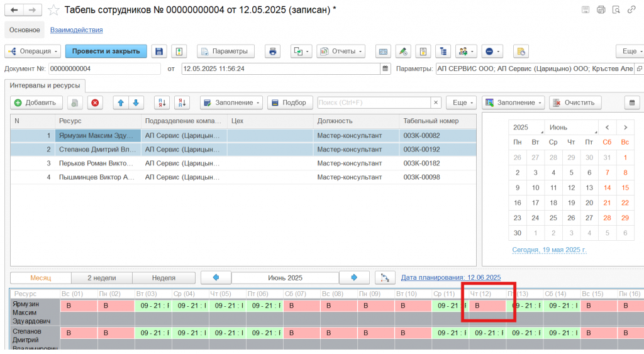The image size is (644, 354).
Task: Switch timeline view to Неделя
Action: pyautogui.click(x=163, y=277)
